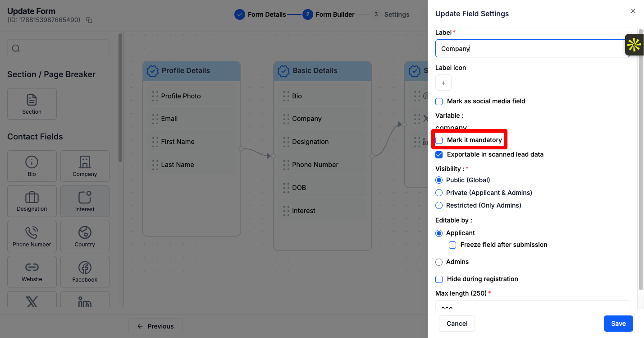Click the search magnifier icon in sidebar
The image size is (644, 338).
[16, 48]
